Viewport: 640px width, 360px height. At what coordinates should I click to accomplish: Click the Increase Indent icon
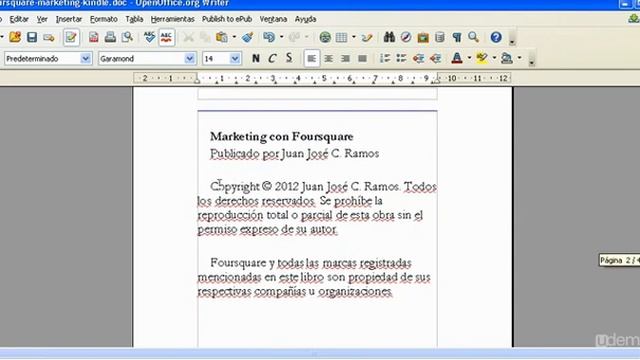click(x=435, y=58)
